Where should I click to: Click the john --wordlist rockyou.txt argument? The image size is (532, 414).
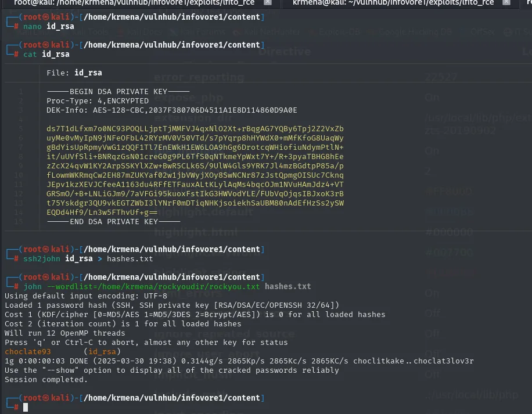click(153, 286)
